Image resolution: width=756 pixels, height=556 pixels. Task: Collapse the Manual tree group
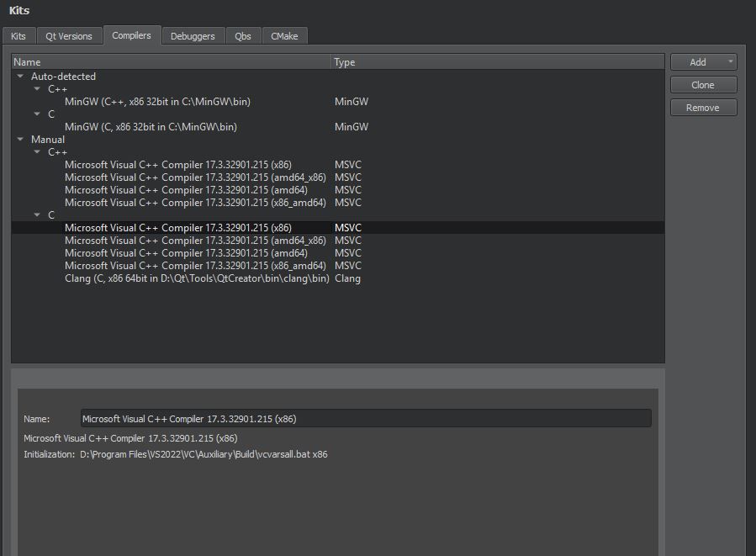click(x=20, y=140)
